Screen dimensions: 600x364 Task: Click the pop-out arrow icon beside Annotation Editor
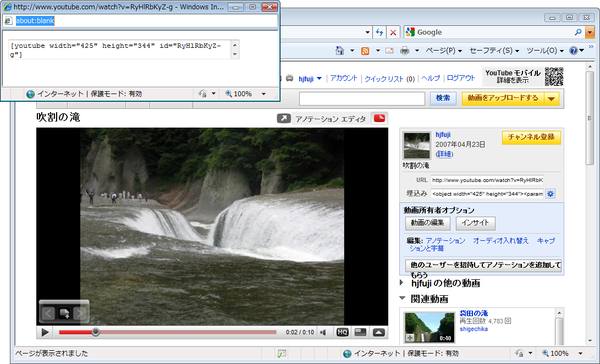tap(284, 119)
